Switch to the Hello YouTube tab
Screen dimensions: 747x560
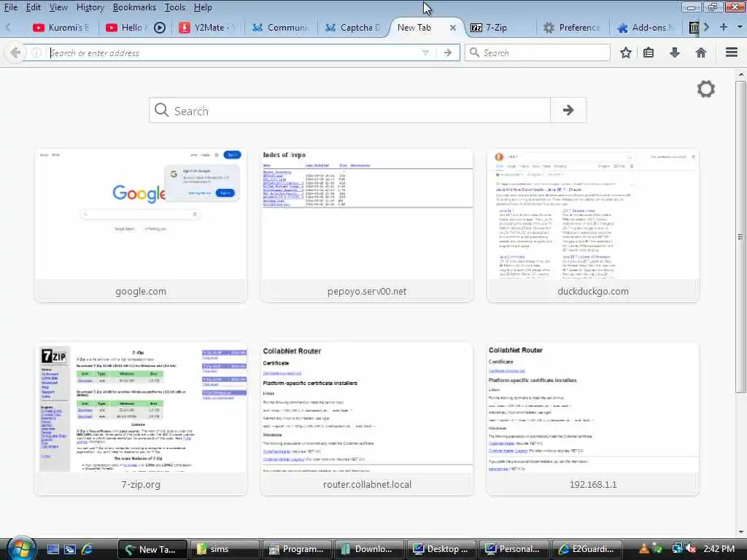[x=127, y=28]
